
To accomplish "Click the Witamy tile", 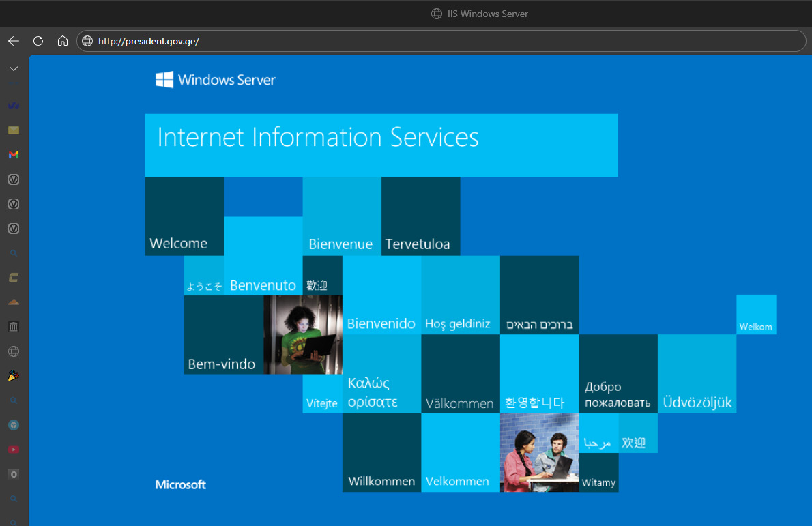I will coord(598,472).
